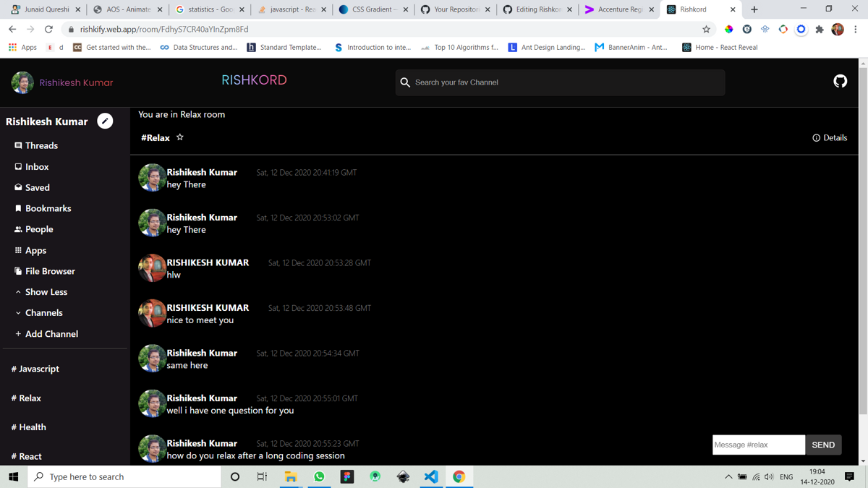Viewport: 868px width, 488px height.
Task: Click the site lock icon in the address bar
Action: [71, 30]
